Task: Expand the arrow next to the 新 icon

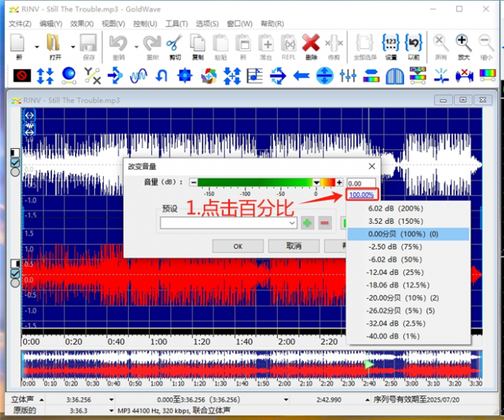Action: point(36,47)
